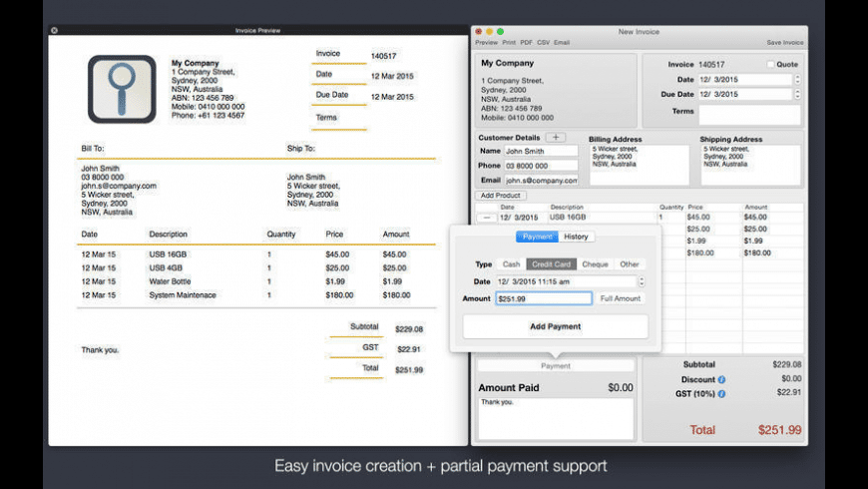Click Preview in the New Invoice toolbar
Viewport: 868px width, 489px height.
(x=486, y=43)
